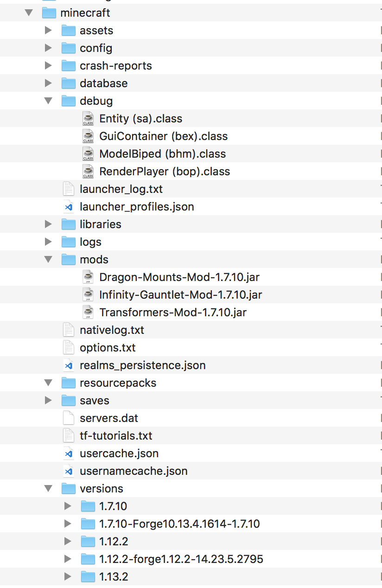Click the Infinity-Gauntlet-Mod jar file icon
The height and width of the screenshot is (588, 382).
click(88, 294)
